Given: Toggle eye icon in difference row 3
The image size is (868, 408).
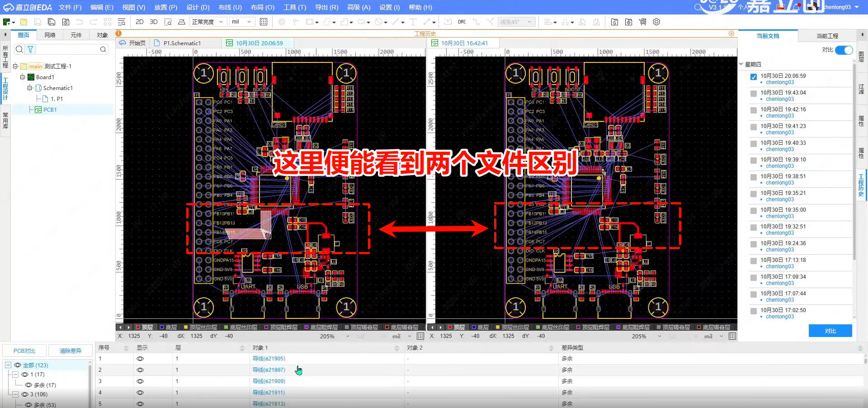Looking at the screenshot, I should (140, 381).
